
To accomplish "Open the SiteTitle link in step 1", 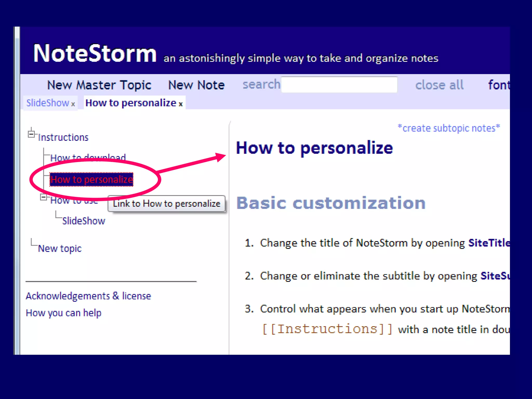I will (x=488, y=243).
